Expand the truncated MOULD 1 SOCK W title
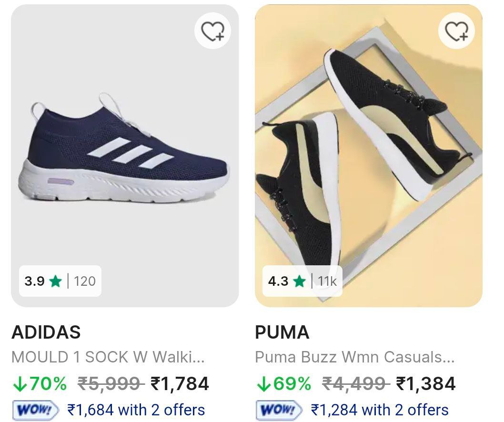504x422 pixels. tap(108, 356)
